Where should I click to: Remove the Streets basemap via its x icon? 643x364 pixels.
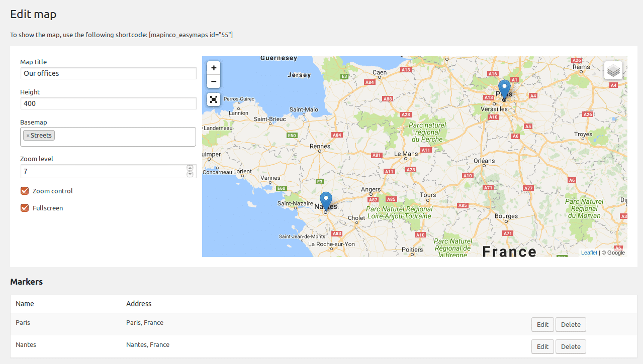tap(28, 135)
